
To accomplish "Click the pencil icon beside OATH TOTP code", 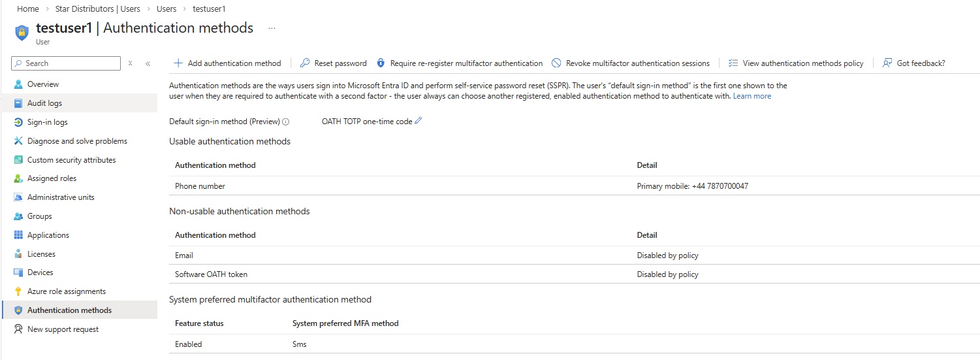I will (419, 121).
